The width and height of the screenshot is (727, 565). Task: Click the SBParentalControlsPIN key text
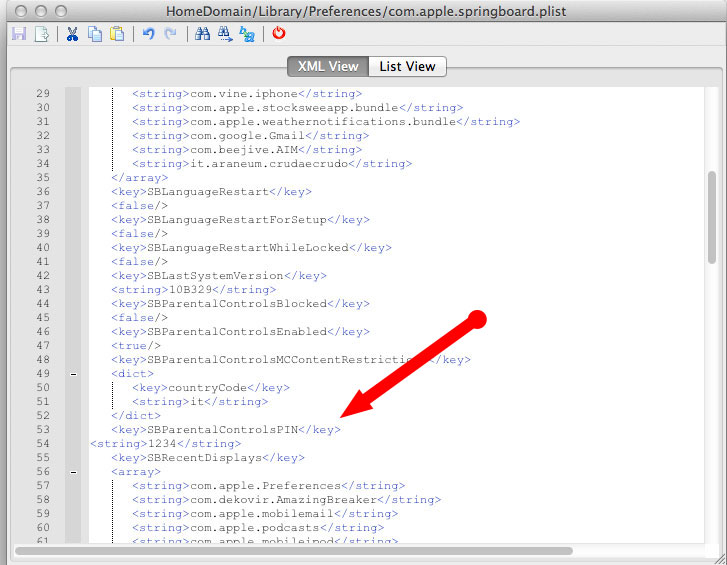[x=223, y=430]
